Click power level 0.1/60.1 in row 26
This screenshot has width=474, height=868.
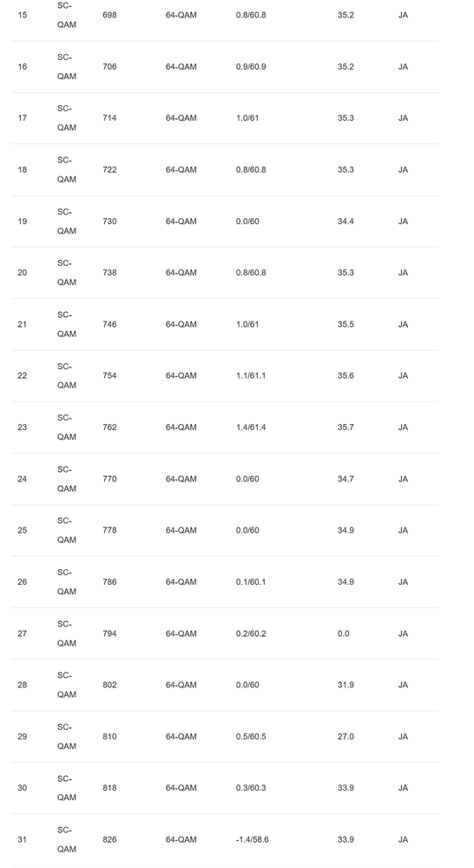(251, 582)
